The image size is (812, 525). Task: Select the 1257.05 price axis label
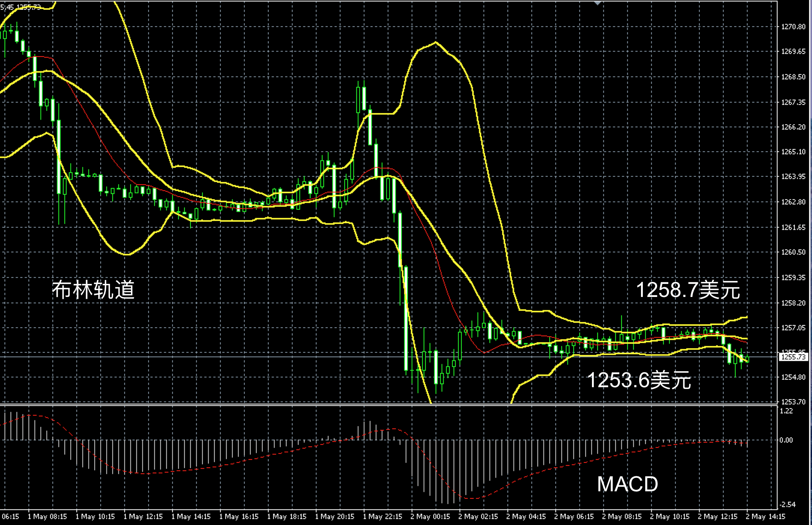tap(793, 328)
